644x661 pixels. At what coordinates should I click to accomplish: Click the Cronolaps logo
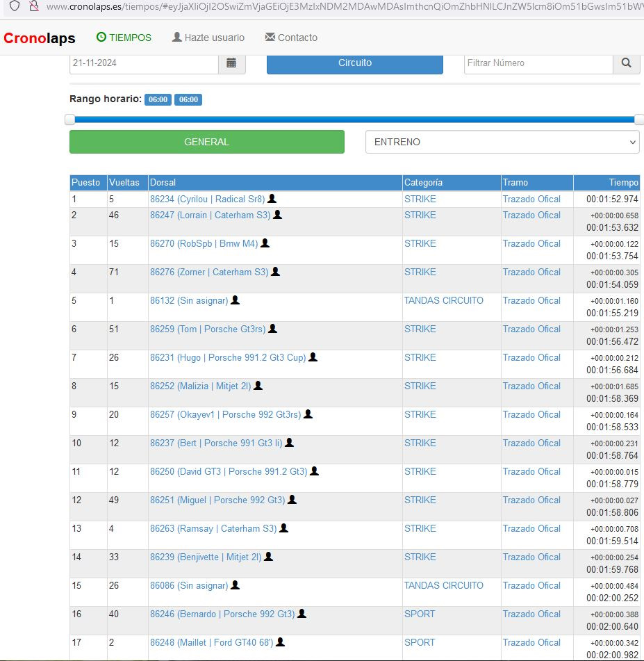coord(39,38)
